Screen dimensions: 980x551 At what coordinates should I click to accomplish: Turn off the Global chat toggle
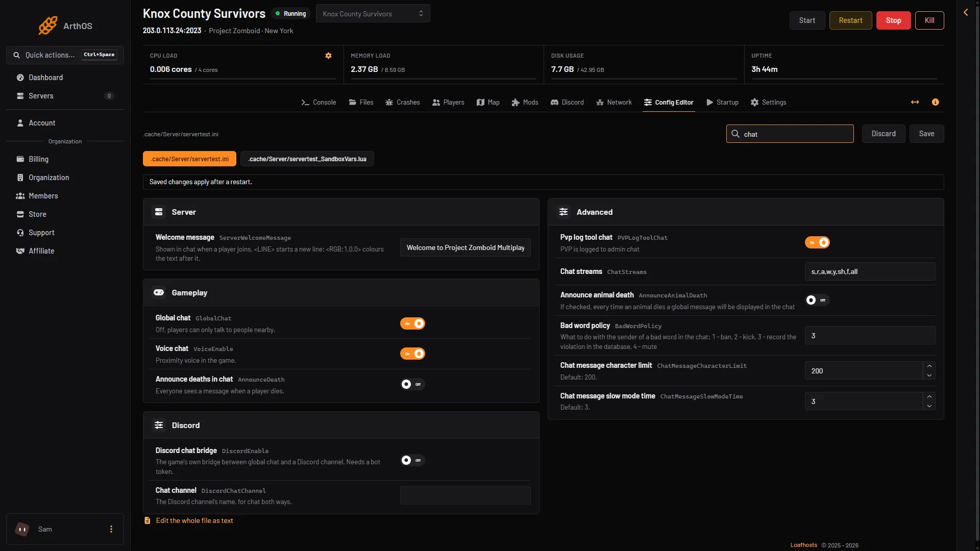412,323
